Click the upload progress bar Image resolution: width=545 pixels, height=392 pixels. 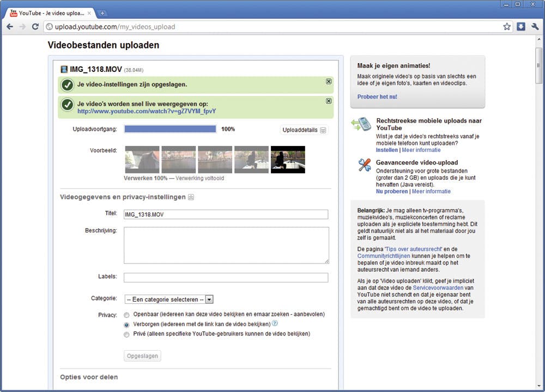(x=170, y=129)
